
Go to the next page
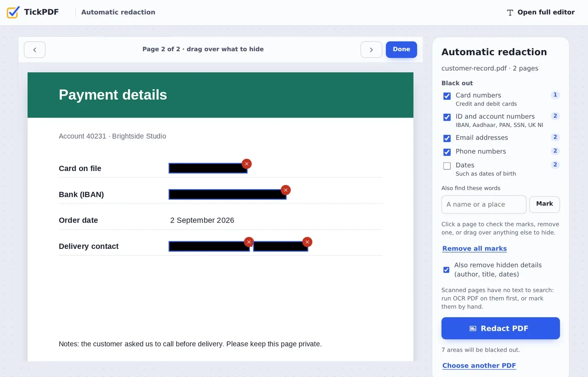pos(371,50)
